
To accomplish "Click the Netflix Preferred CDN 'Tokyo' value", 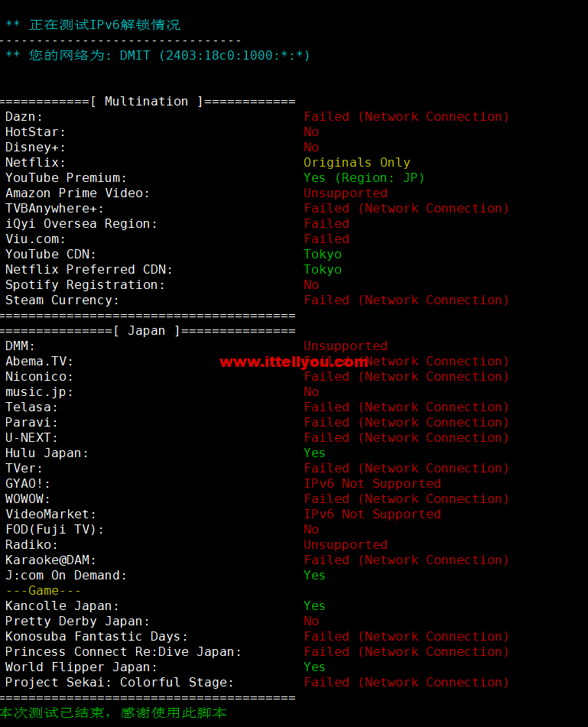I will pos(322,269).
